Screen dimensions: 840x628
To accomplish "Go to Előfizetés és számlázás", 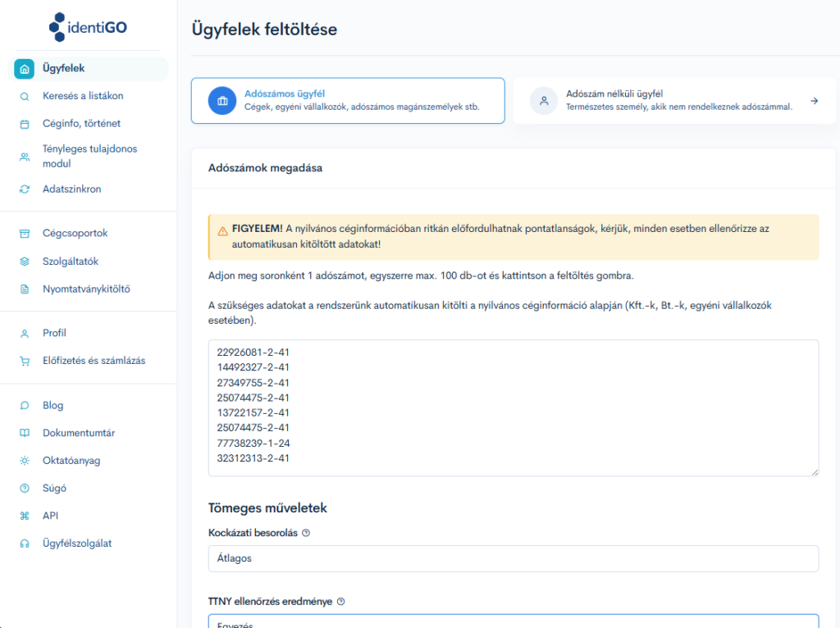I will 94,361.
